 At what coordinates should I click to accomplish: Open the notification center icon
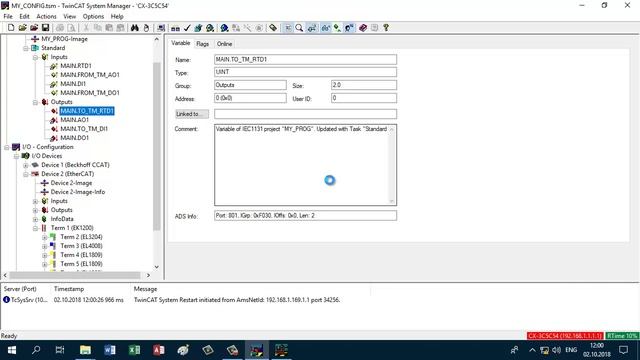click(623, 350)
